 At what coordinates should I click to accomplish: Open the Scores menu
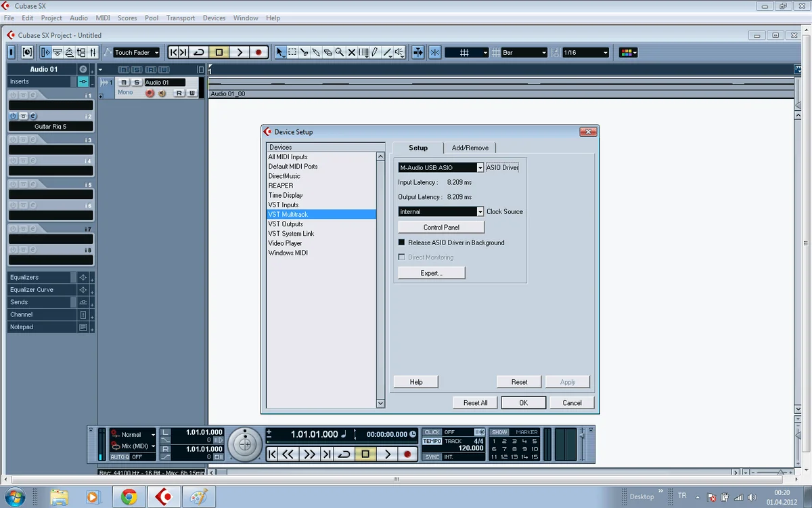click(127, 18)
